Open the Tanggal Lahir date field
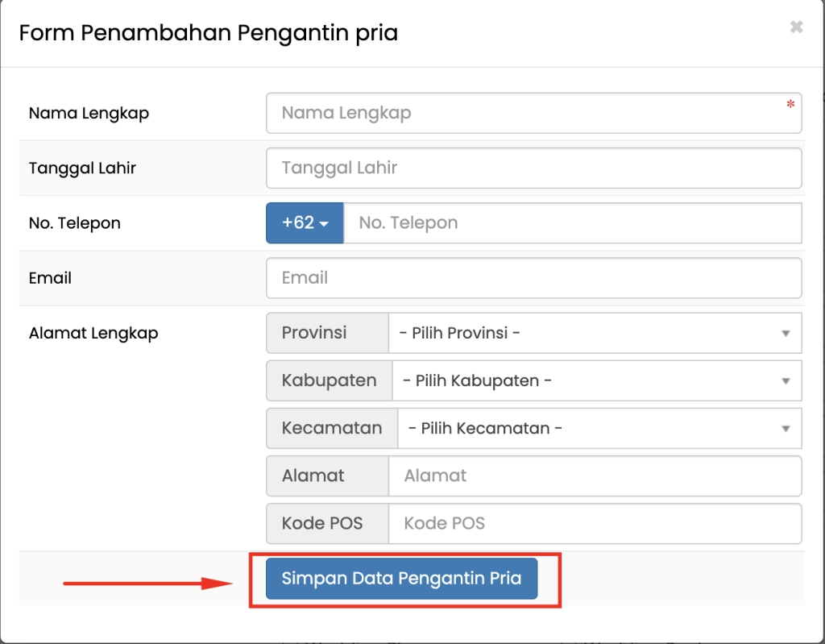Screen dimensions: 825x644 [x=533, y=168]
